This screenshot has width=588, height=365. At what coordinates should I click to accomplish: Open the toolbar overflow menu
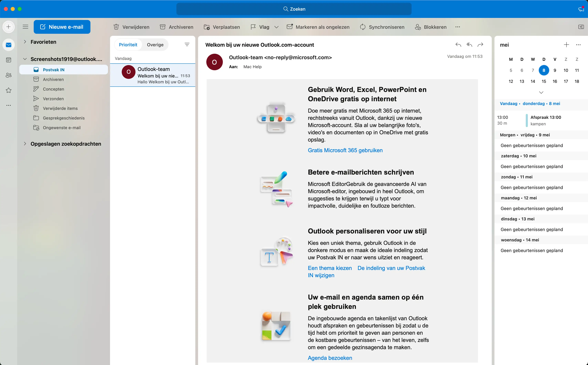[457, 27]
